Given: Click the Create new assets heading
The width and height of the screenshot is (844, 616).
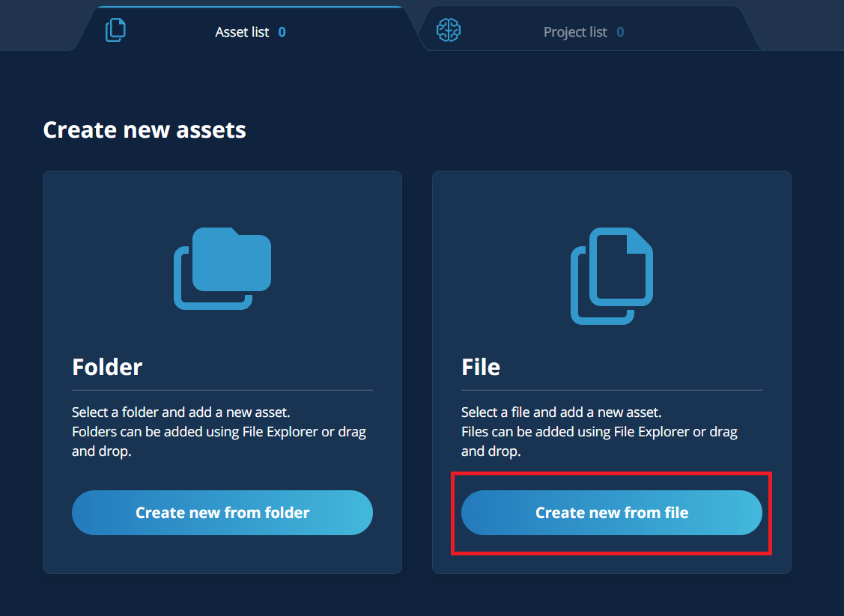Looking at the screenshot, I should pyautogui.click(x=145, y=129).
